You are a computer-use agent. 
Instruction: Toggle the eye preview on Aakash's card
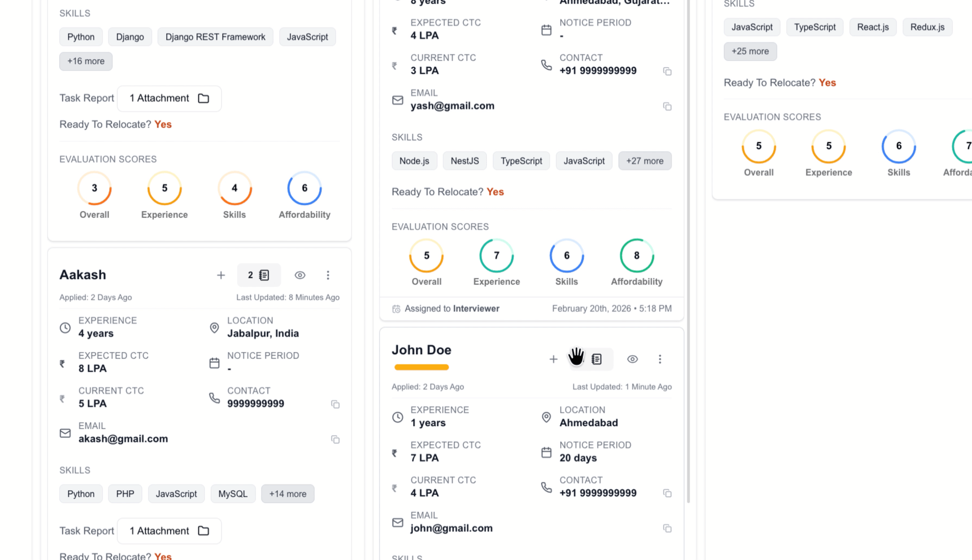300,275
